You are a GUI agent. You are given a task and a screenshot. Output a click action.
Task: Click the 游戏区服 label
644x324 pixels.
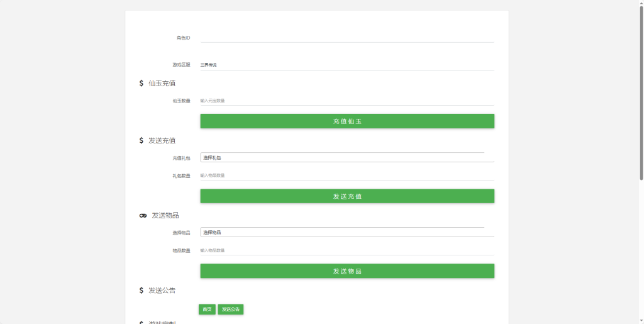pyautogui.click(x=181, y=65)
